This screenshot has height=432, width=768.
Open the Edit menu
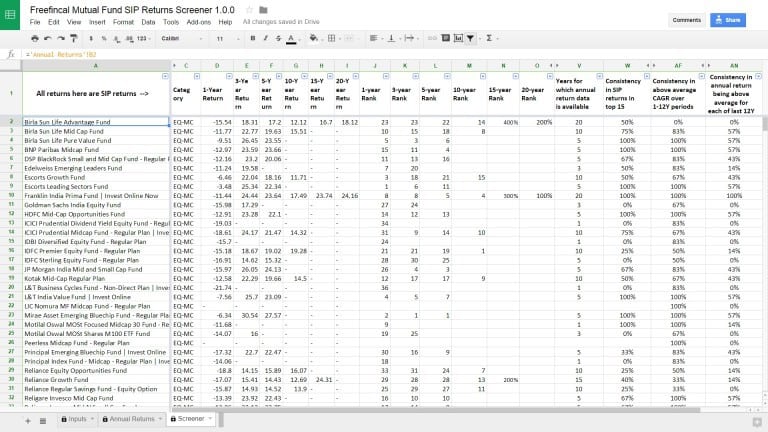(53, 22)
